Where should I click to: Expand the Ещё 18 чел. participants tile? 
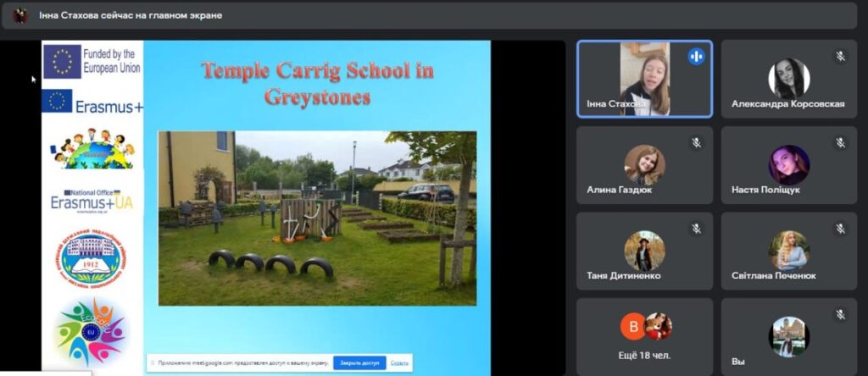644,336
